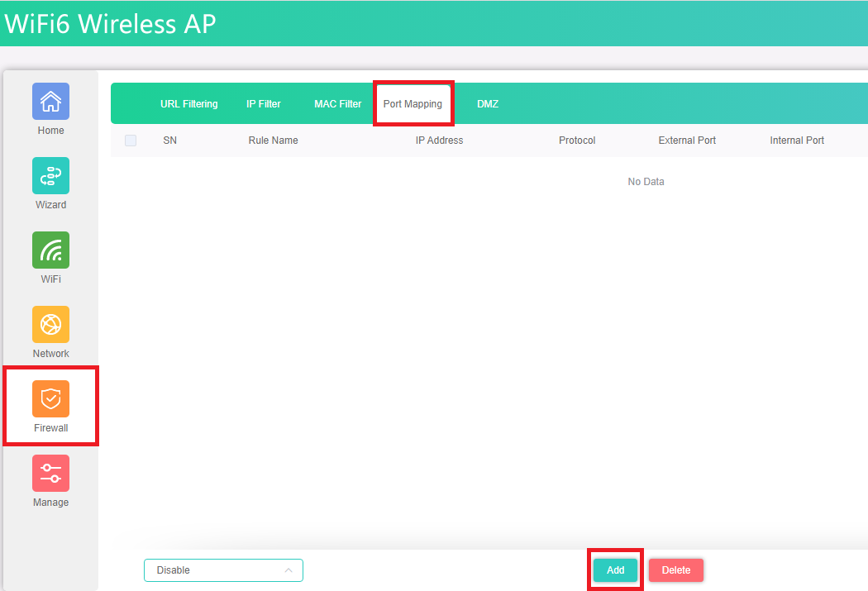Select the Firewall shield icon
Image resolution: width=868 pixels, height=591 pixels.
point(50,399)
